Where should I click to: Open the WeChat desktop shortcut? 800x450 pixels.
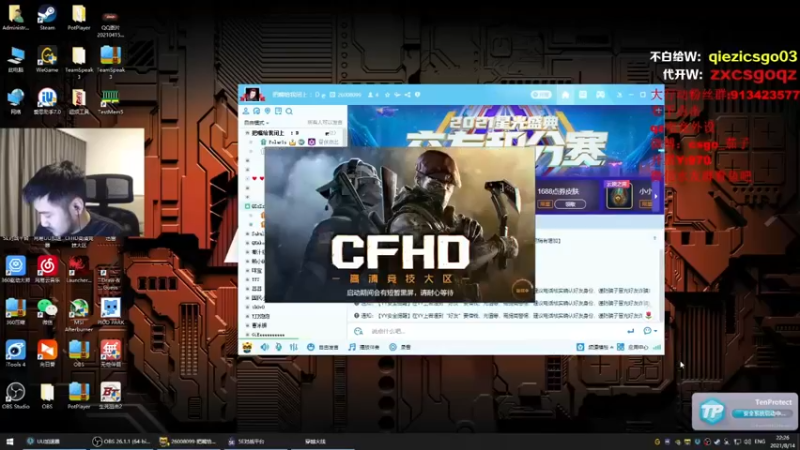point(47,311)
